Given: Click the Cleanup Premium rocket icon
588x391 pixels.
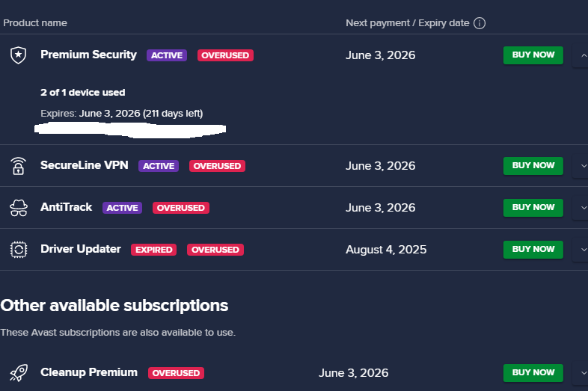Looking at the screenshot, I should [18, 372].
